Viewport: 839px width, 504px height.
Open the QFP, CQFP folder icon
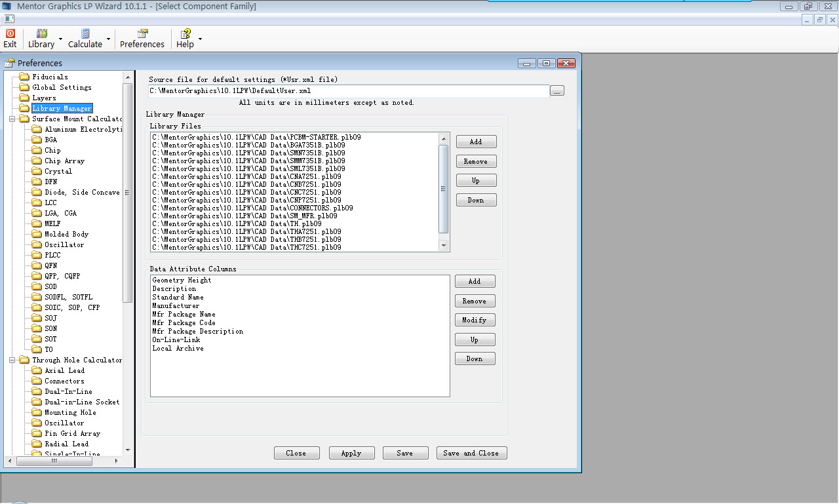(37, 276)
